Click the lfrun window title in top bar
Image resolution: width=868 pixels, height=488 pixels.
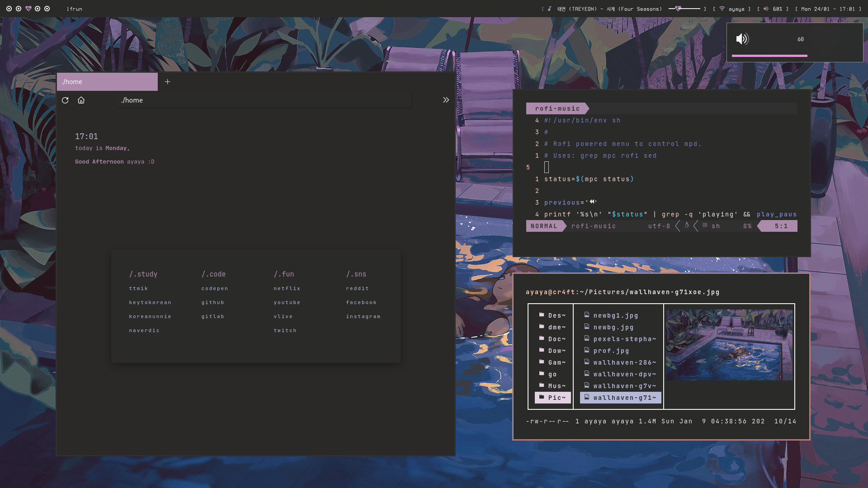(x=75, y=9)
